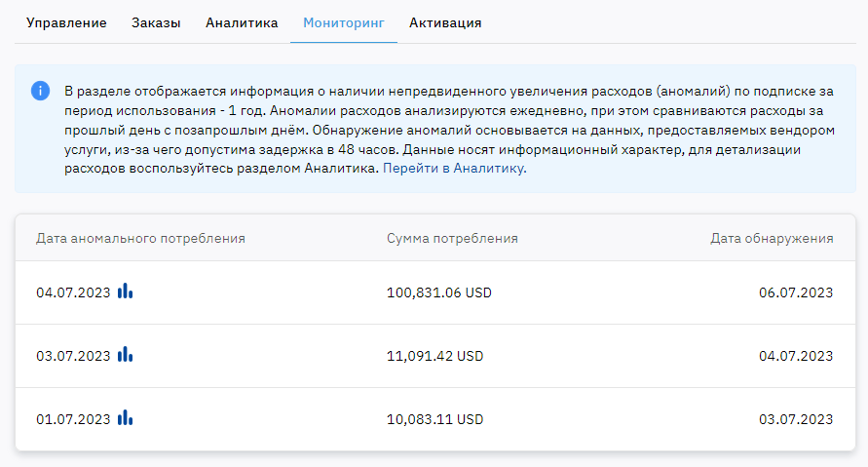Click the 100,831.06 USD amount
Image resolution: width=868 pixels, height=467 pixels.
[439, 292]
